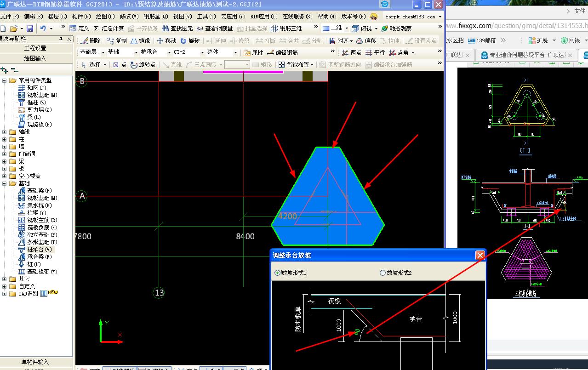Viewport: 588px width, 370px height.
Task: Expand the CAD识别 tree folder
Action: click(5, 294)
